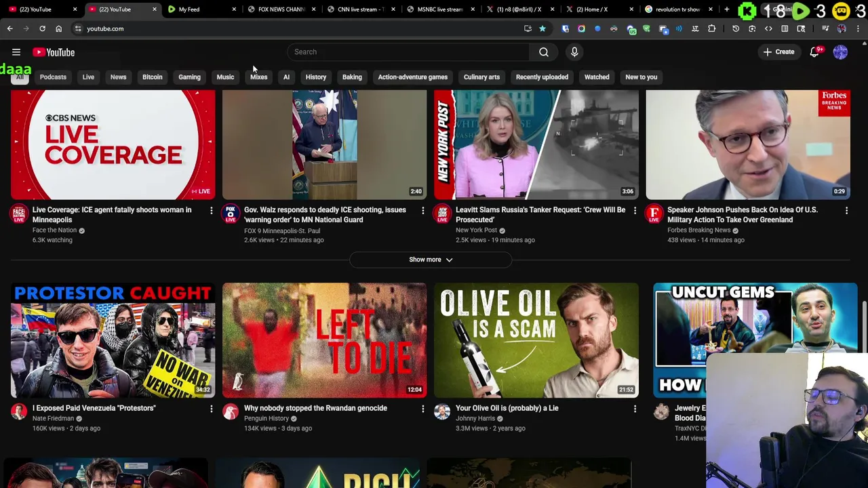Open 'Why nobody stopped the Rwandan genocide' title
Viewport: 868px width, 488px height.
click(315, 408)
